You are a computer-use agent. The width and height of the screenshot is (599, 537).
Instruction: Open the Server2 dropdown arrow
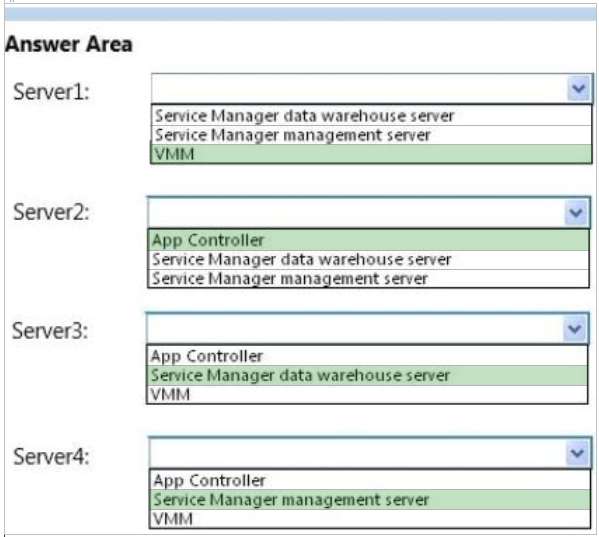[x=576, y=212]
